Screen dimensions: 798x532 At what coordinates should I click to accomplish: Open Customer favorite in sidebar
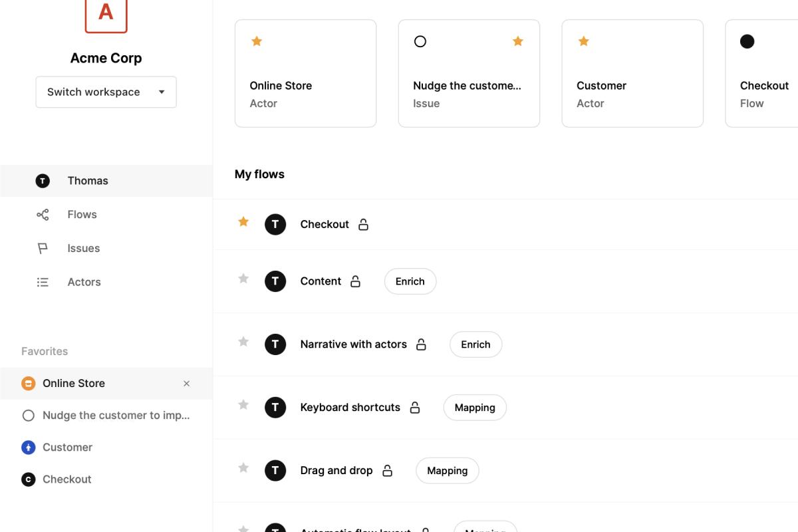pyautogui.click(x=106, y=448)
